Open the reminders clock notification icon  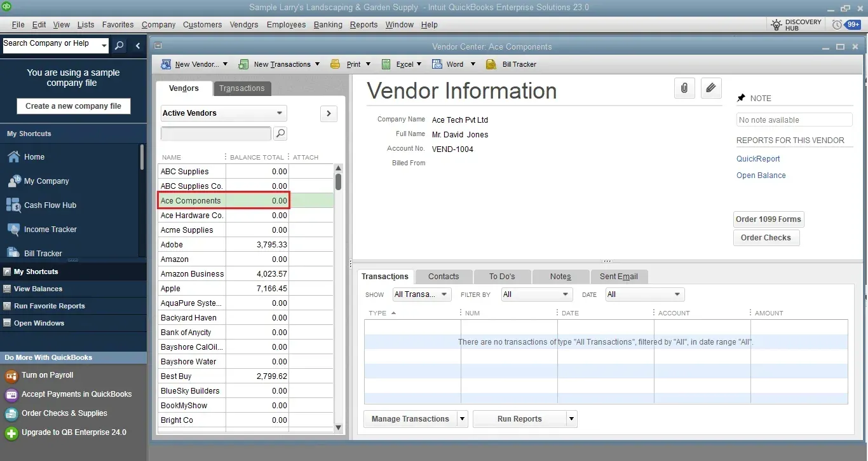point(837,25)
